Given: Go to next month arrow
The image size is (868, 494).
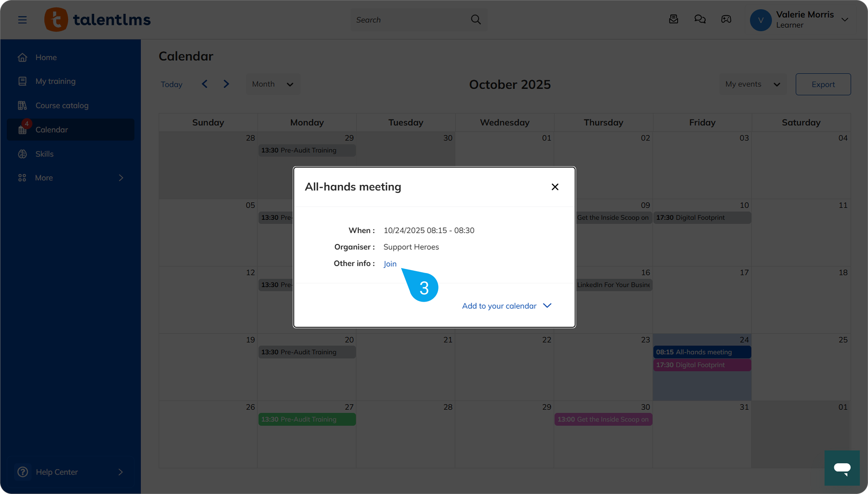Looking at the screenshot, I should coord(226,84).
